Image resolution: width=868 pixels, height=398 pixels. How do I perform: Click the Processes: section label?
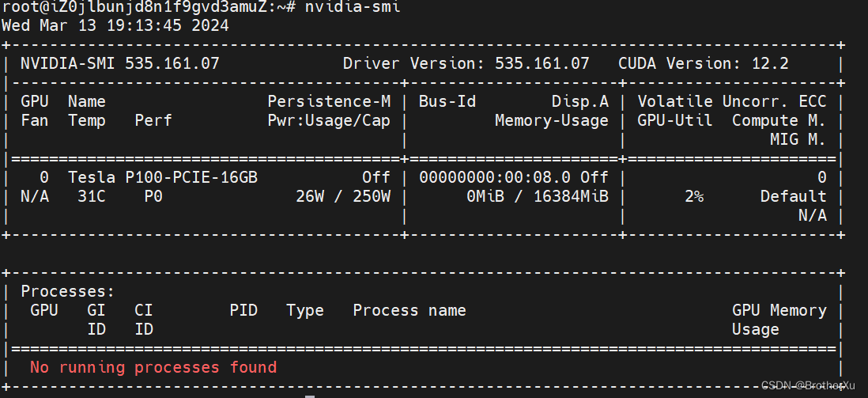68,291
